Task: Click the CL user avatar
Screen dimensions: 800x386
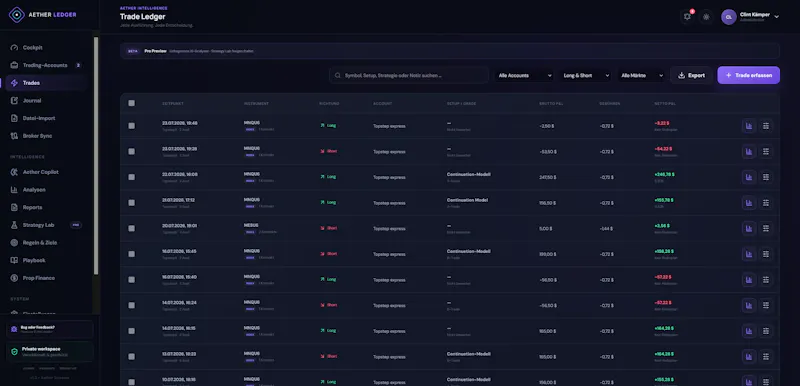Action: tap(729, 17)
